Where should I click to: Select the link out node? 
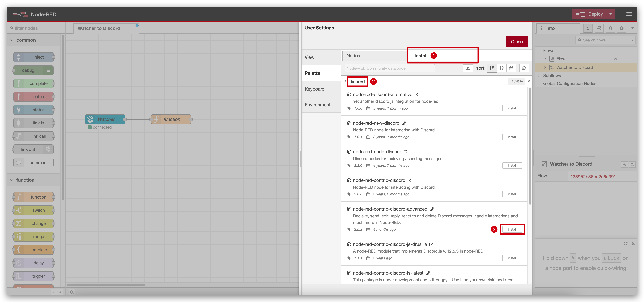pyautogui.click(x=33, y=149)
